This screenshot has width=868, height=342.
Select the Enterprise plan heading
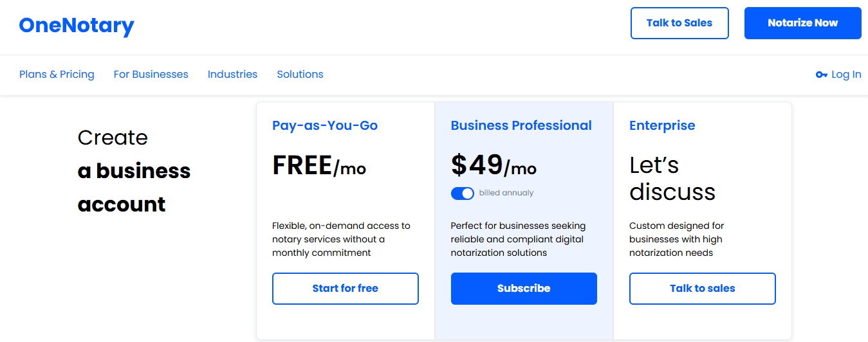[662, 125]
